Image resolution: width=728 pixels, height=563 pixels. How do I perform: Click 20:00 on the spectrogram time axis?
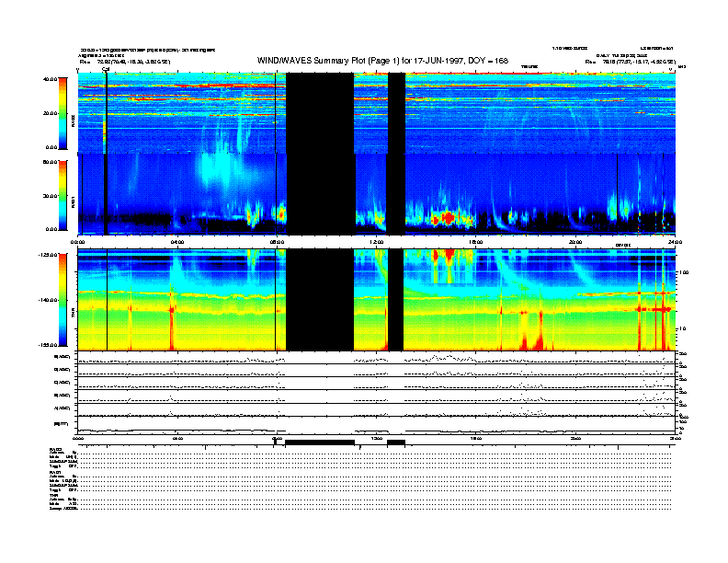pos(575,242)
